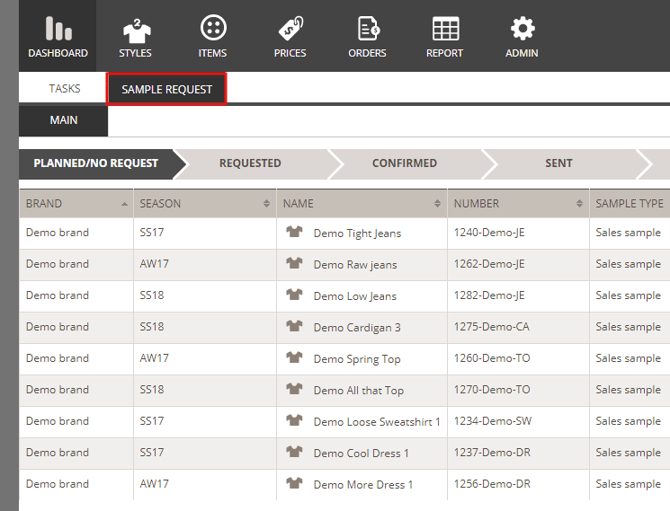Switch to the Tasks tab
The image size is (670, 511).
click(65, 89)
